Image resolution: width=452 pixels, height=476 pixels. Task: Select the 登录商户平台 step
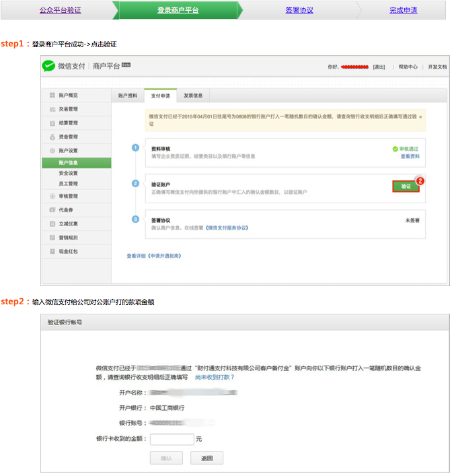tap(178, 10)
